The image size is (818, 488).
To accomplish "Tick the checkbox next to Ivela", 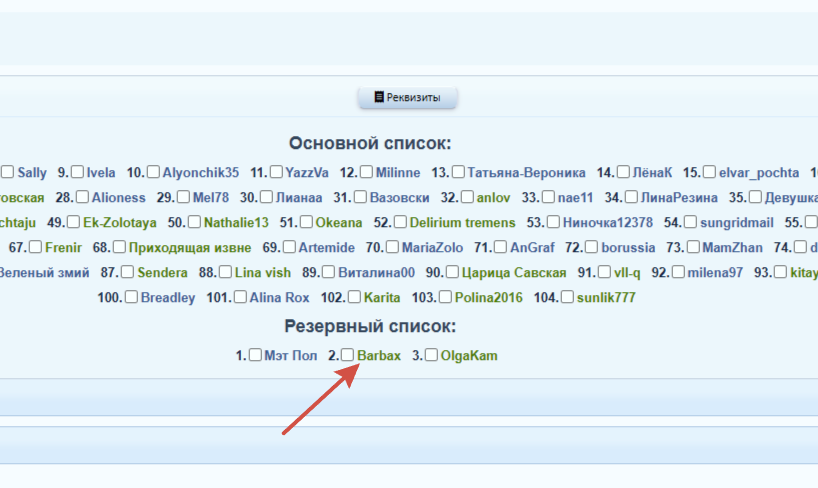I will tap(77, 172).
